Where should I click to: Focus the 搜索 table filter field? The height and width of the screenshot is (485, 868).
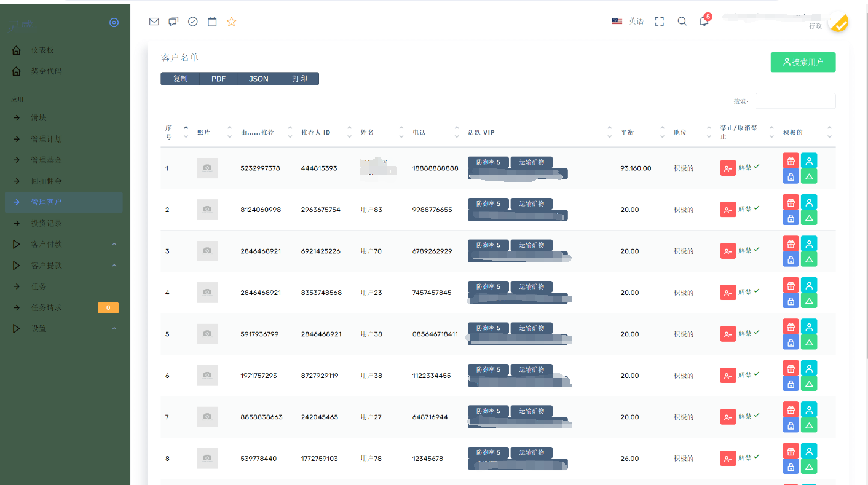click(x=795, y=101)
